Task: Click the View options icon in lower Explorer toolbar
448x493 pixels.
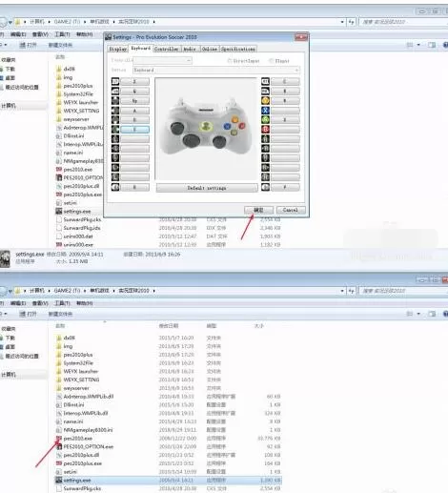Action: click(410, 314)
